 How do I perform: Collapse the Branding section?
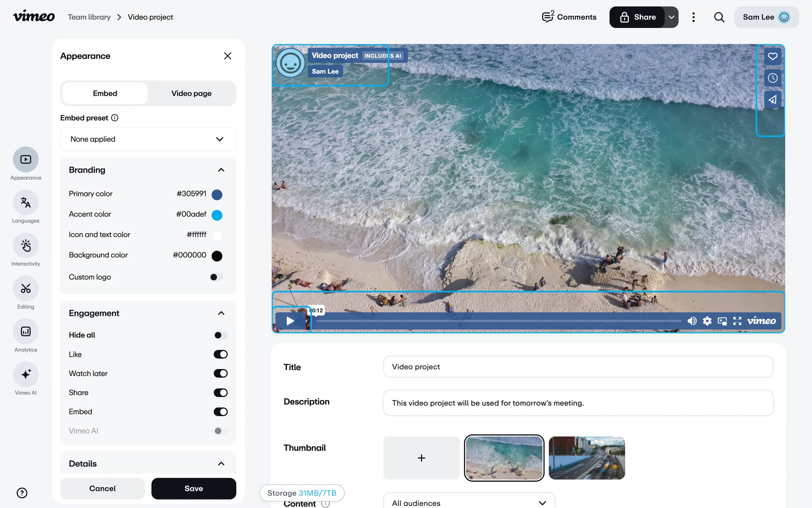(x=221, y=170)
